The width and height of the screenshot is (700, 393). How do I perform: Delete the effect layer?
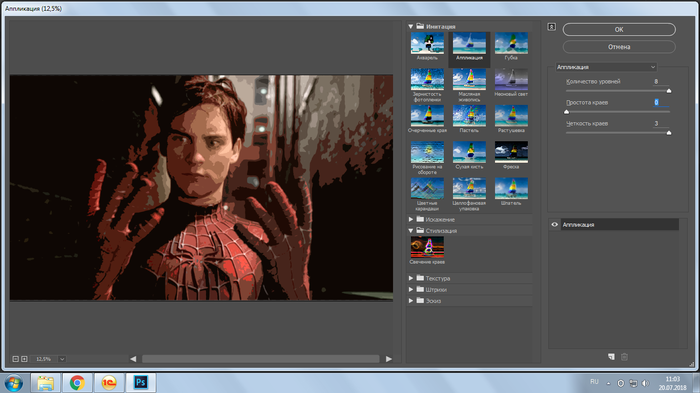(625, 357)
